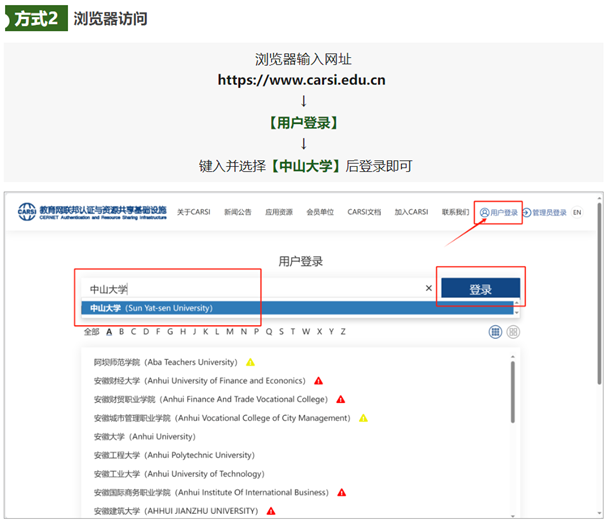
Task: Filter schools by letter D
Action: (146, 332)
